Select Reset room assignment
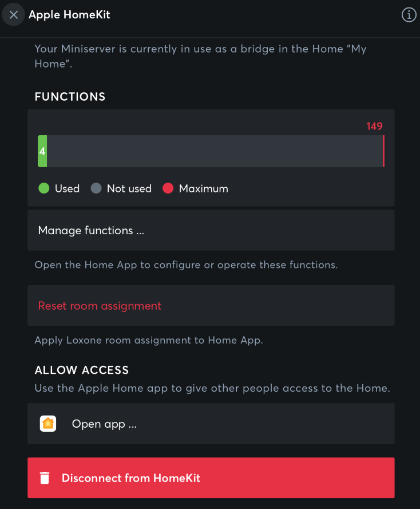Image resolution: width=420 pixels, height=509 pixels. (211, 306)
